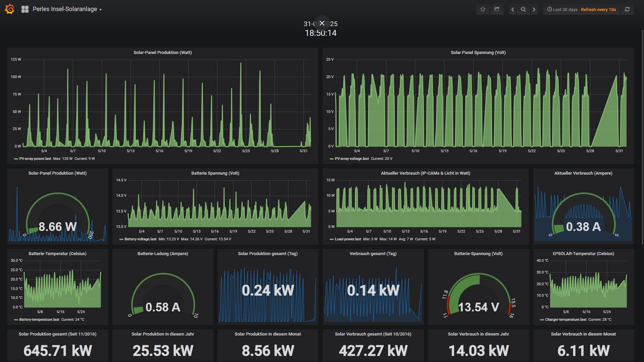Viewport: 644px width, 362px height.
Task: Click the Grafana logo icon
Action: 10,9
